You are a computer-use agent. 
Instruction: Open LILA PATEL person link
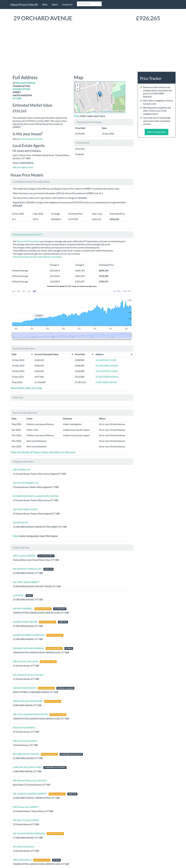pos(18,595)
